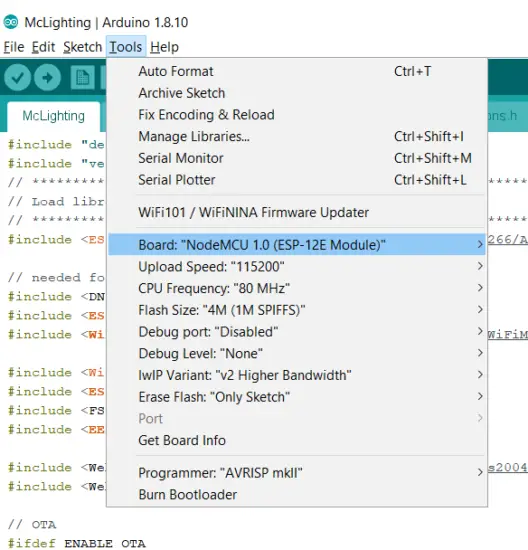Click the #include <DN code line

[x=56, y=297]
